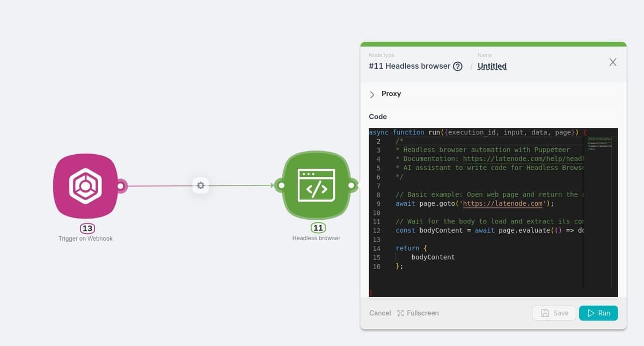The height and width of the screenshot is (346, 644).
Task: Click the help question mark icon
Action: click(458, 66)
